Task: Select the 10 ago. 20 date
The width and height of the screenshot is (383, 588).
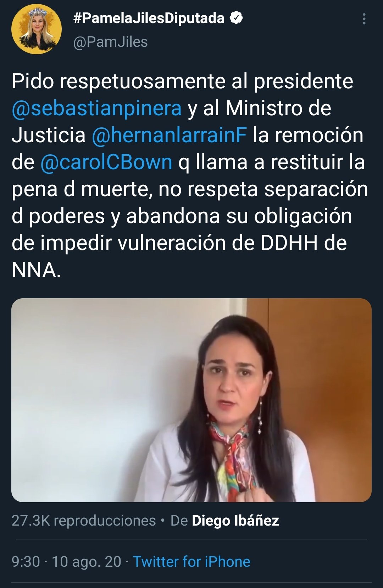Action: point(87,562)
